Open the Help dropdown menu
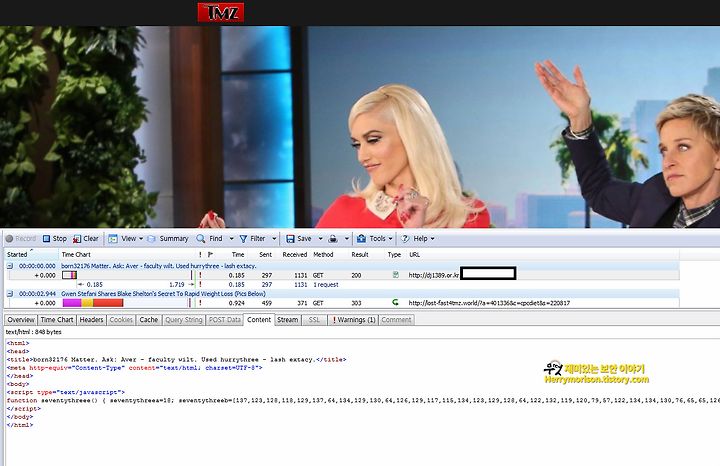Viewport: 720px width, 466px height. point(417,239)
